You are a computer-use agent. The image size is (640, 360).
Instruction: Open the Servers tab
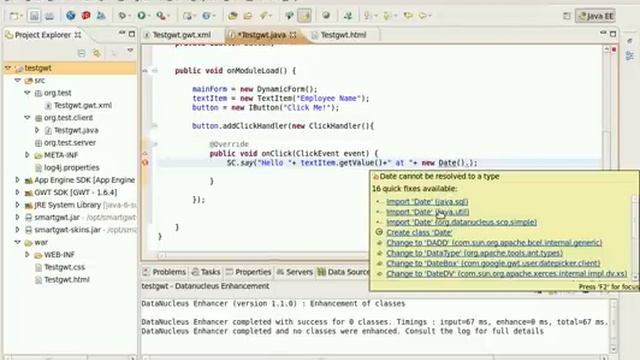pyautogui.click(x=295, y=272)
